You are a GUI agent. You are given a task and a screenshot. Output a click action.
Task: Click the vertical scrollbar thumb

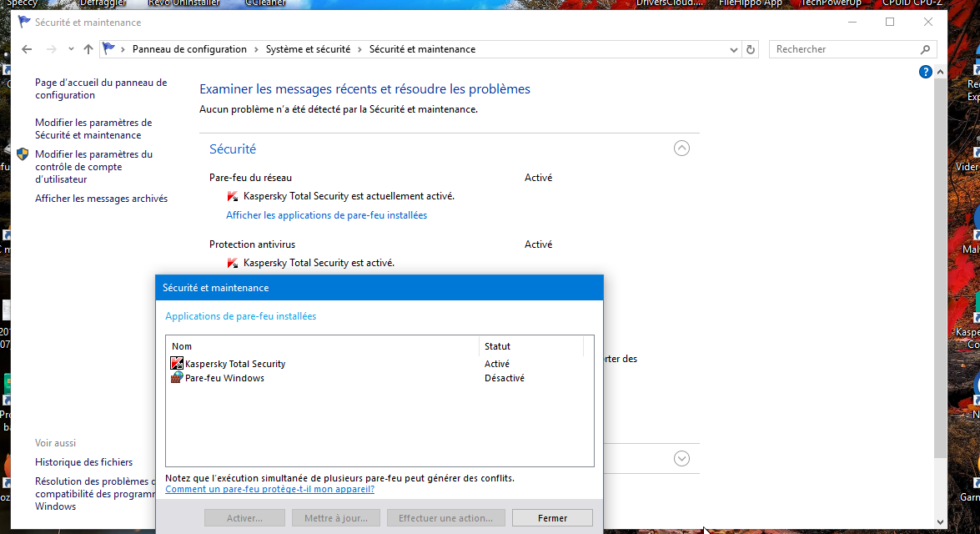[x=940, y=269]
